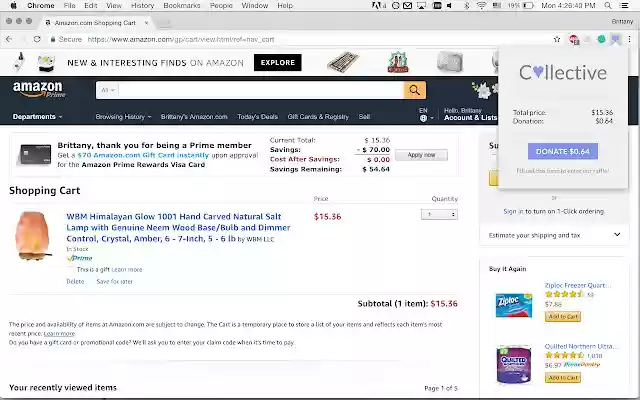Click the Amazon Prime logo

click(39, 89)
